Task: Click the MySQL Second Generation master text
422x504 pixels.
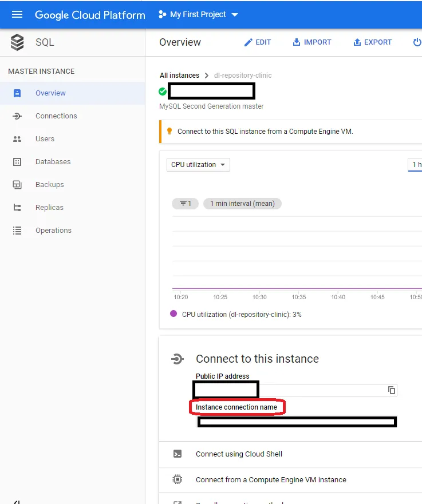Action: [x=211, y=106]
